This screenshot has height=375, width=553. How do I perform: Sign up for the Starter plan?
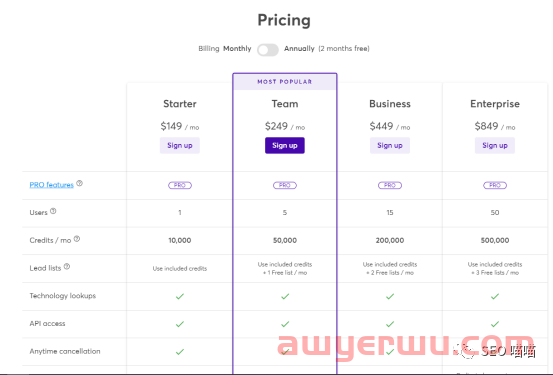(x=180, y=145)
